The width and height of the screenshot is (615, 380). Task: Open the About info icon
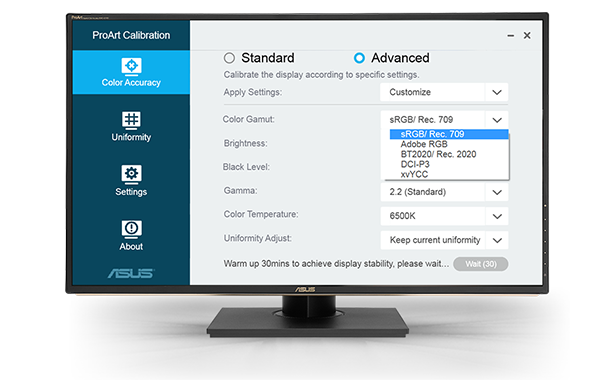tap(131, 229)
